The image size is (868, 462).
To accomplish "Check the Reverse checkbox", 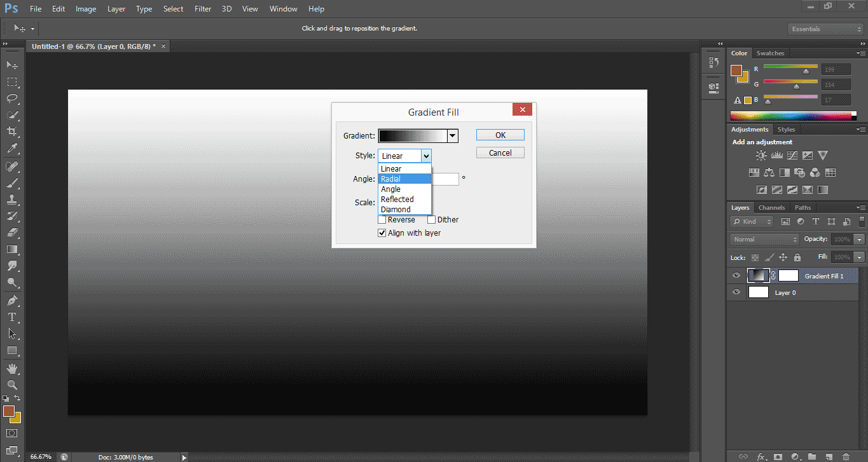I will coord(382,220).
